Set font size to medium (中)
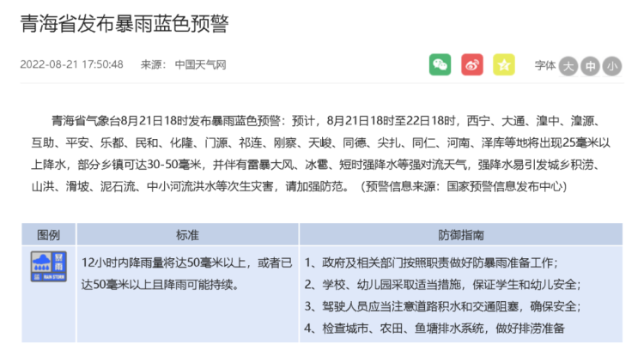 (590, 65)
